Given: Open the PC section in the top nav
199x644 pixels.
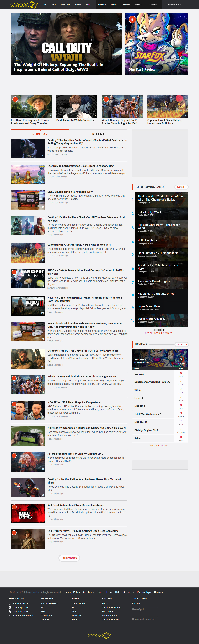Looking at the screenshot, I should coord(46,5).
